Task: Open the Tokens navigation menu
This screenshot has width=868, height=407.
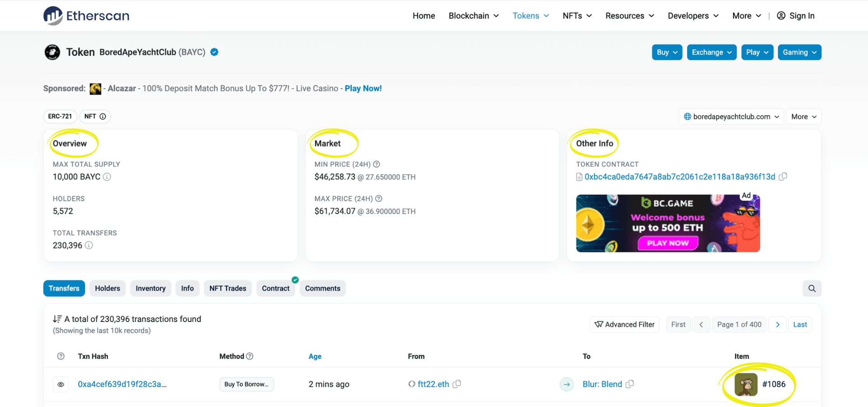Action: (x=530, y=15)
